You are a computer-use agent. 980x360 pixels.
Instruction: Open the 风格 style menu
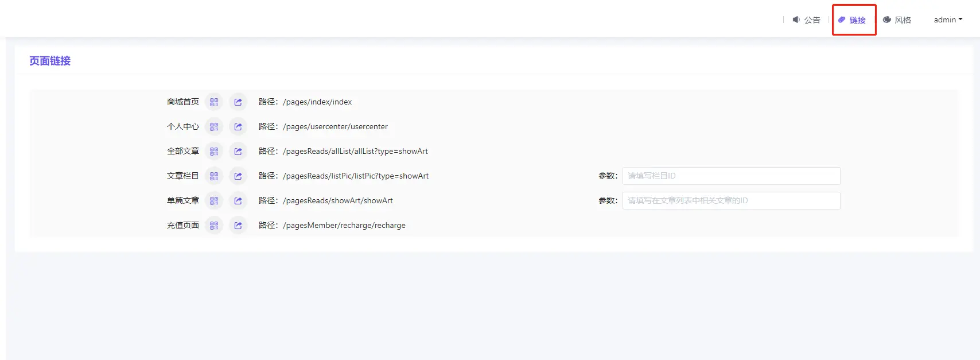(x=897, y=20)
